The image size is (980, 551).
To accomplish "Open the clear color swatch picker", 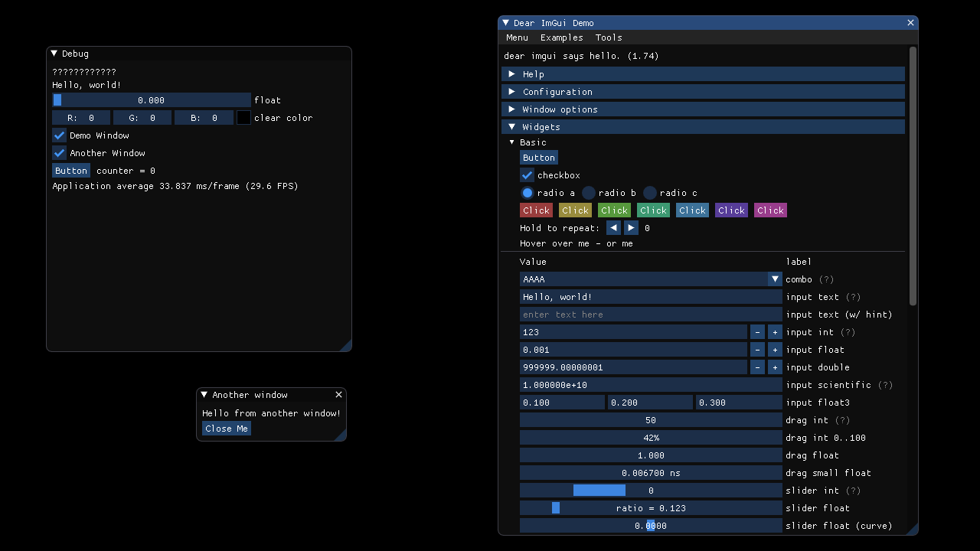I will click(243, 118).
